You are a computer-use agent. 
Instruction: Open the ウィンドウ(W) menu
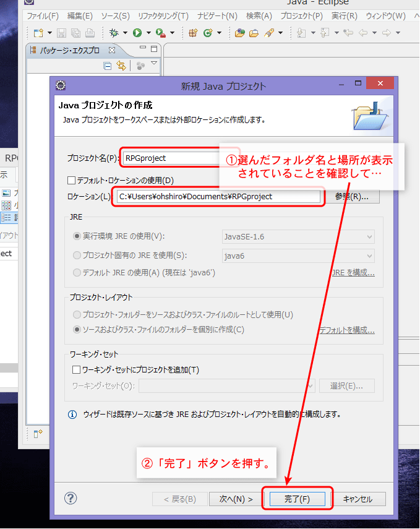(x=386, y=16)
